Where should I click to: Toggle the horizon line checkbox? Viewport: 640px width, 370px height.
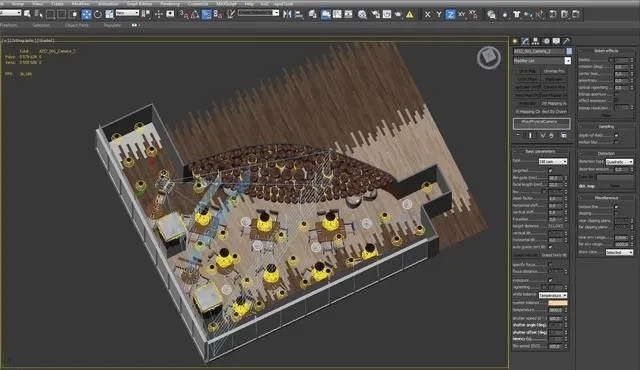[x=616, y=207]
